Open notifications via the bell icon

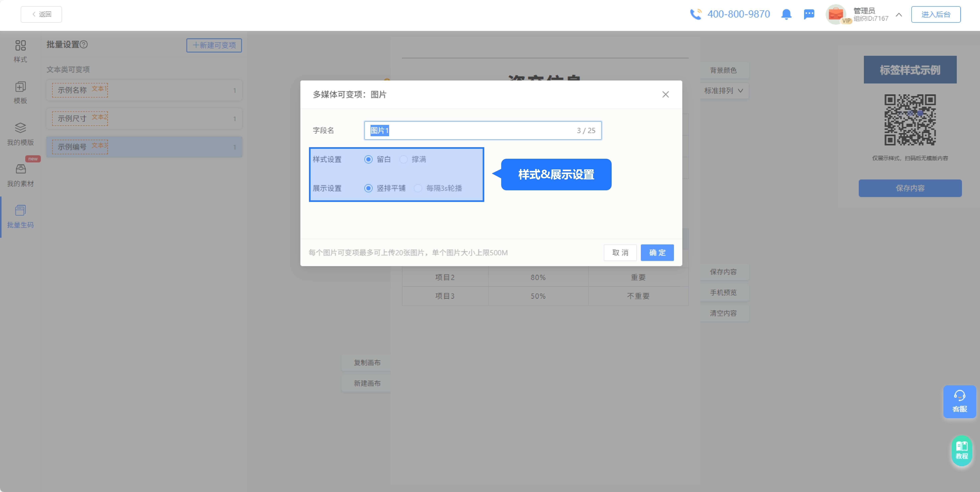tap(786, 15)
